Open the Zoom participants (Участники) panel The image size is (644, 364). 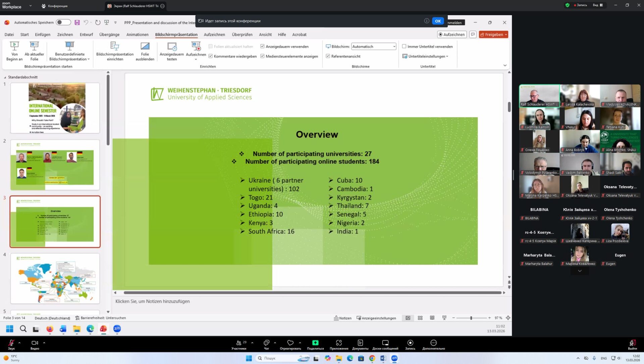(239, 344)
